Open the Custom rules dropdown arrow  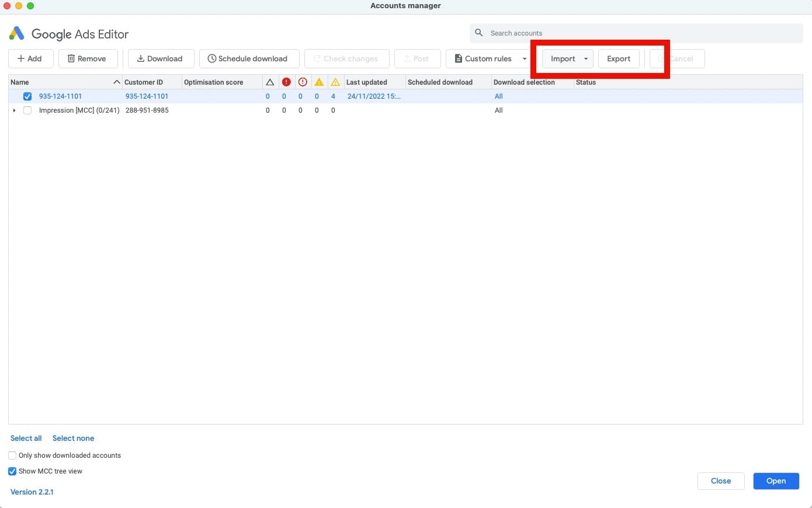pos(524,58)
